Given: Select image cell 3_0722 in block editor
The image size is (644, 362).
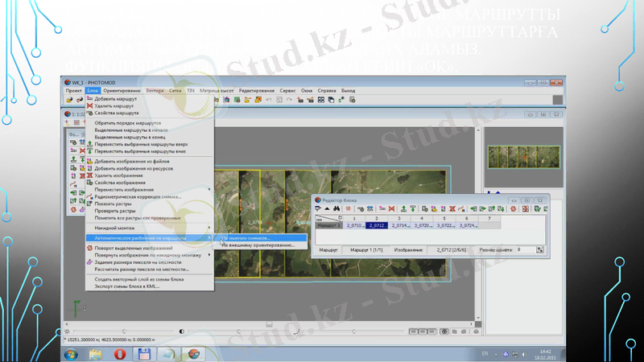Looking at the screenshot, I should 444,225.
